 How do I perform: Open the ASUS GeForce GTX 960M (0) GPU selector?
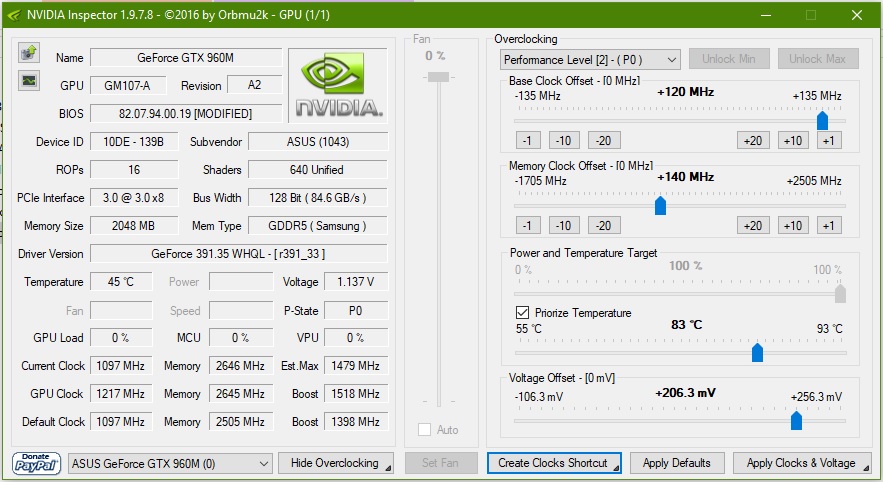tap(170, 464)
